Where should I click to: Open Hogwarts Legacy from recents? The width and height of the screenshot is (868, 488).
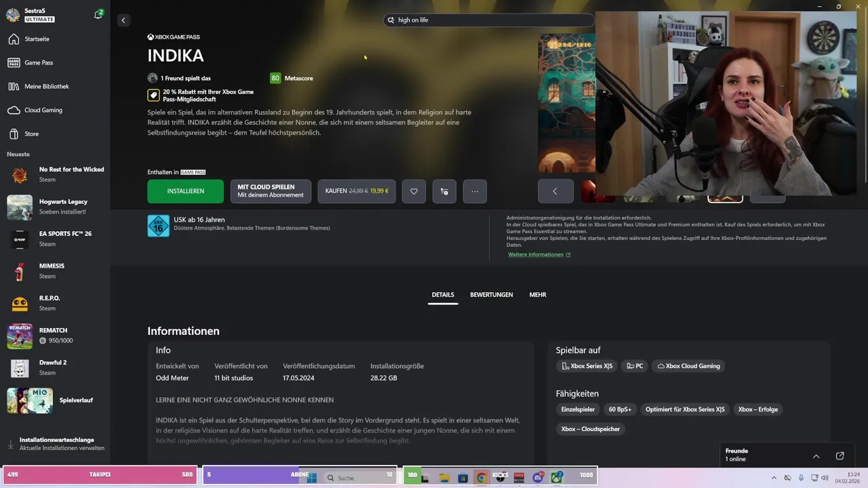point(55,207)
